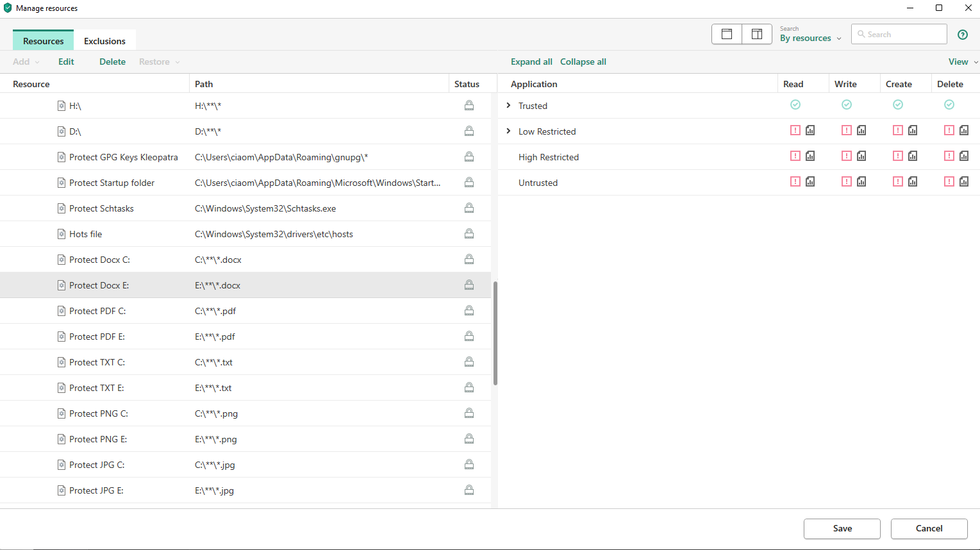
Task: Click lock status icon for Hots file
Action: coord(469,234)
